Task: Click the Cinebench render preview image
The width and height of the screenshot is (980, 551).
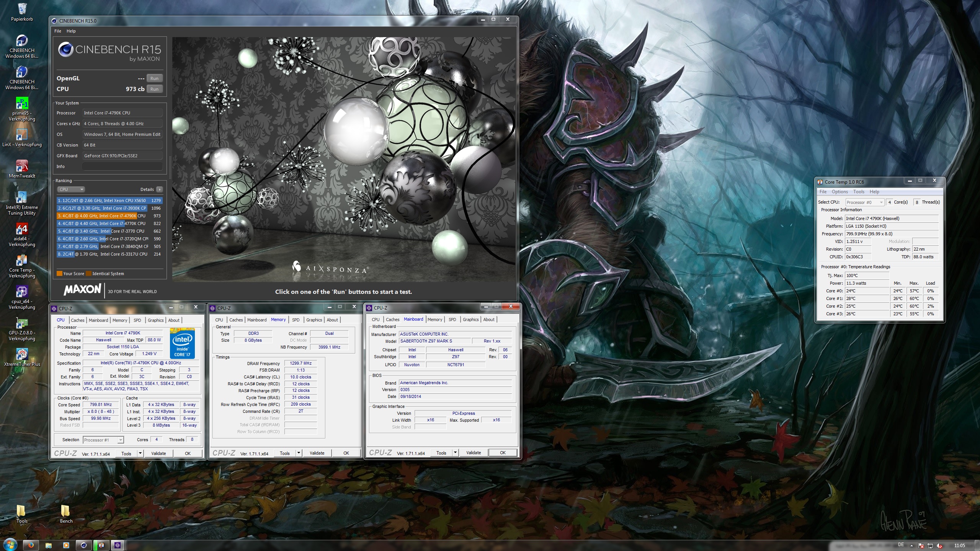Action: coord(343,160)
